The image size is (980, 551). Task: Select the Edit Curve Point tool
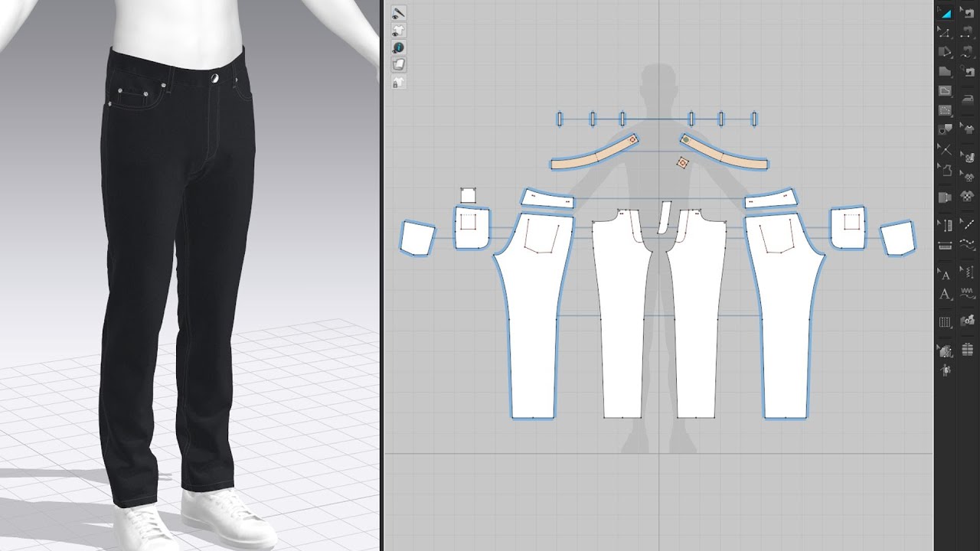[946, 33]
